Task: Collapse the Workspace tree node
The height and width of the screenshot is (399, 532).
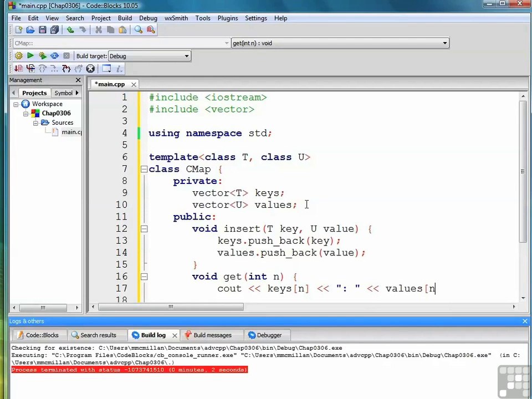Action: tap(16, 104)
